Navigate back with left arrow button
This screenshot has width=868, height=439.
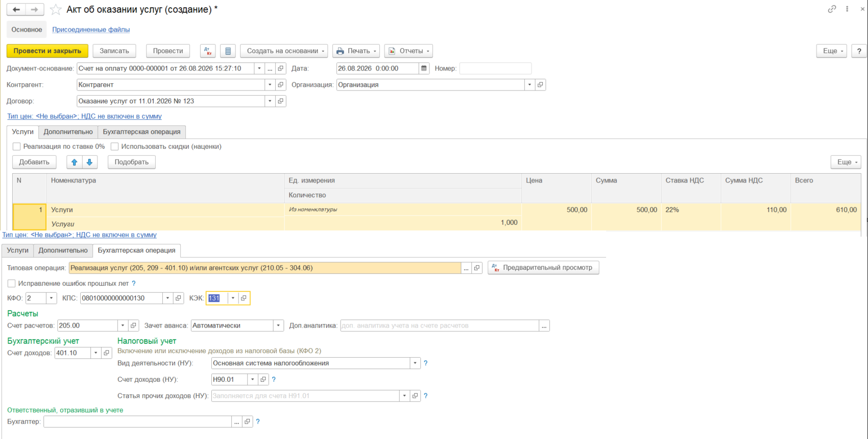pos(16,10)
